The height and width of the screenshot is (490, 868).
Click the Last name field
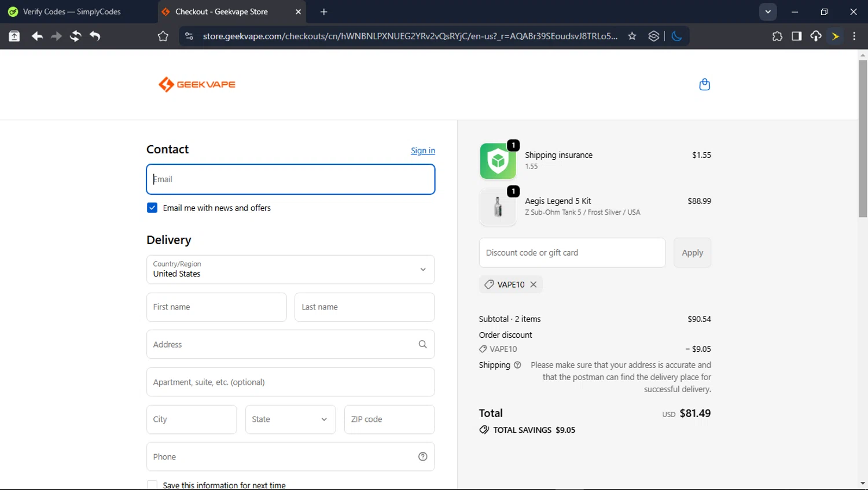[x=365, y=307]
